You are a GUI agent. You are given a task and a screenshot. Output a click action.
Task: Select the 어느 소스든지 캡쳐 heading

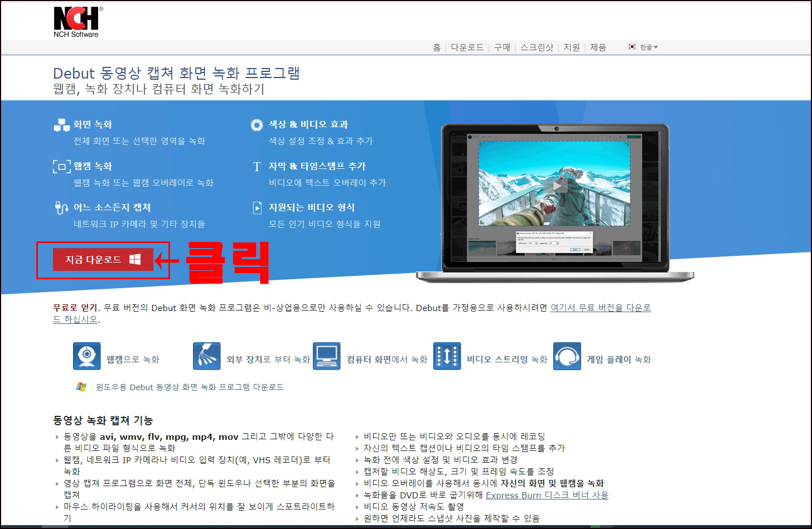pos(112,207)
